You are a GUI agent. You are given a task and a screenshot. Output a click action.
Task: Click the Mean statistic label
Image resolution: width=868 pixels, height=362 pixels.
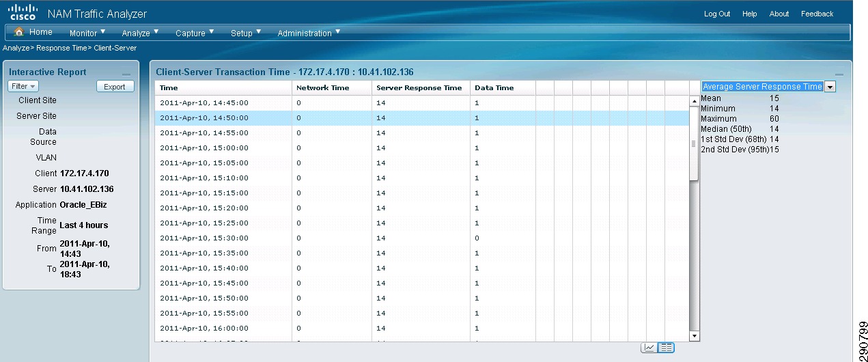[711, 98]
